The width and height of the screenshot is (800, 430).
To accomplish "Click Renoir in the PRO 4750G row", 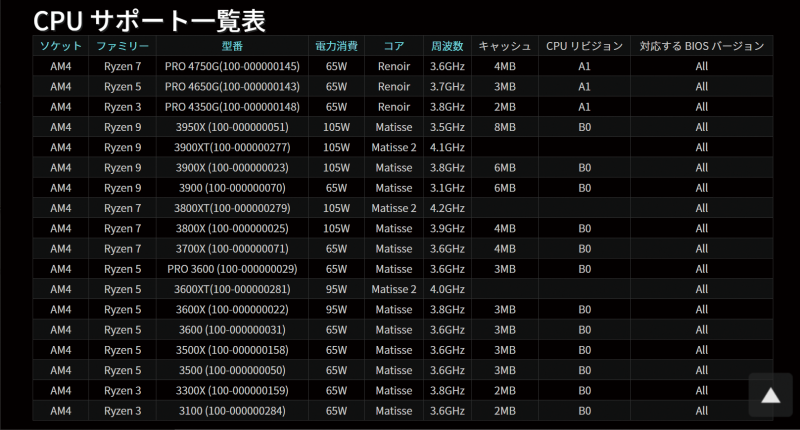I will (x=394, y=66).
